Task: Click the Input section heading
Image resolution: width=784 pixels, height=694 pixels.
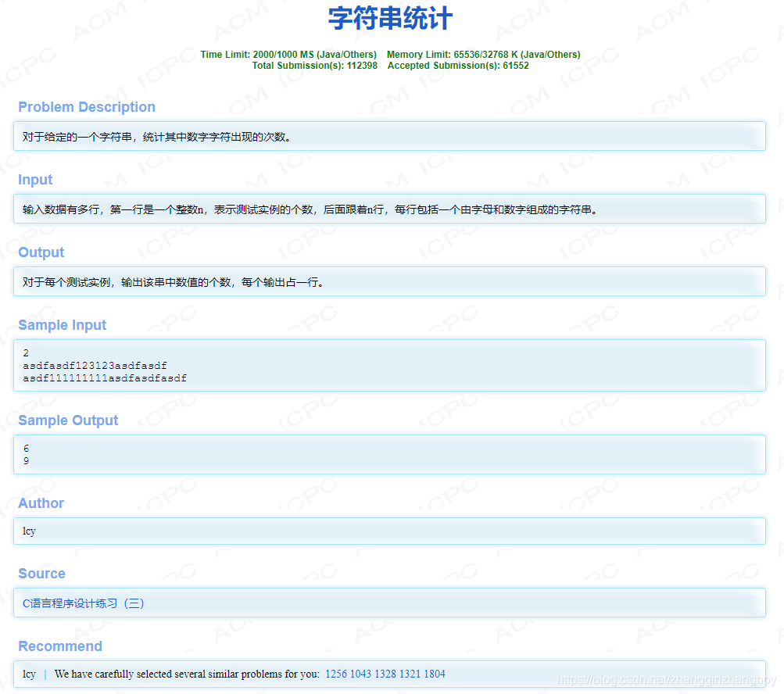Action: point(35,180)
